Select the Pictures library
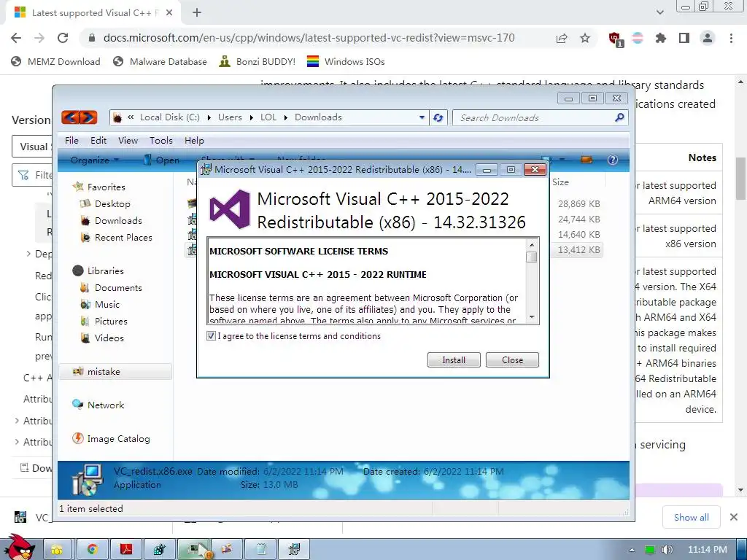Image resolution: width=747 pixels, height=560 pixels. (104, 321)
